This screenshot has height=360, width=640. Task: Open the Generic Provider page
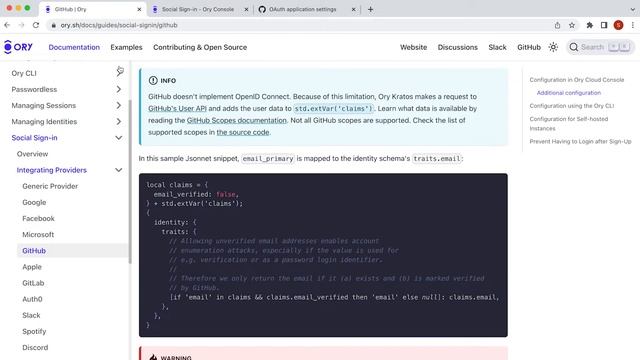tap(50, 186)
